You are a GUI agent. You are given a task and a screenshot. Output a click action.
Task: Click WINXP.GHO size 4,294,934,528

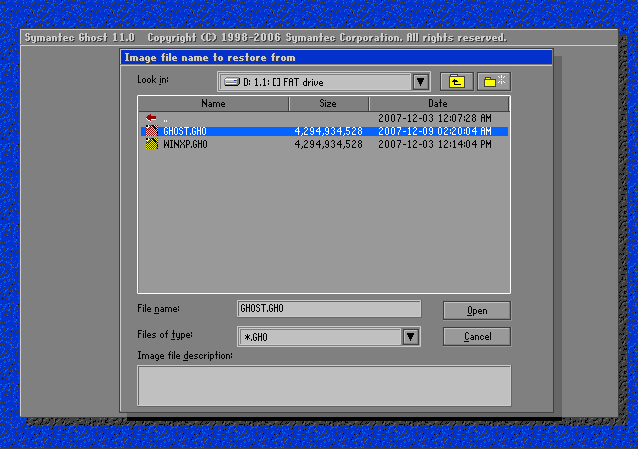(x=328, y=144)
